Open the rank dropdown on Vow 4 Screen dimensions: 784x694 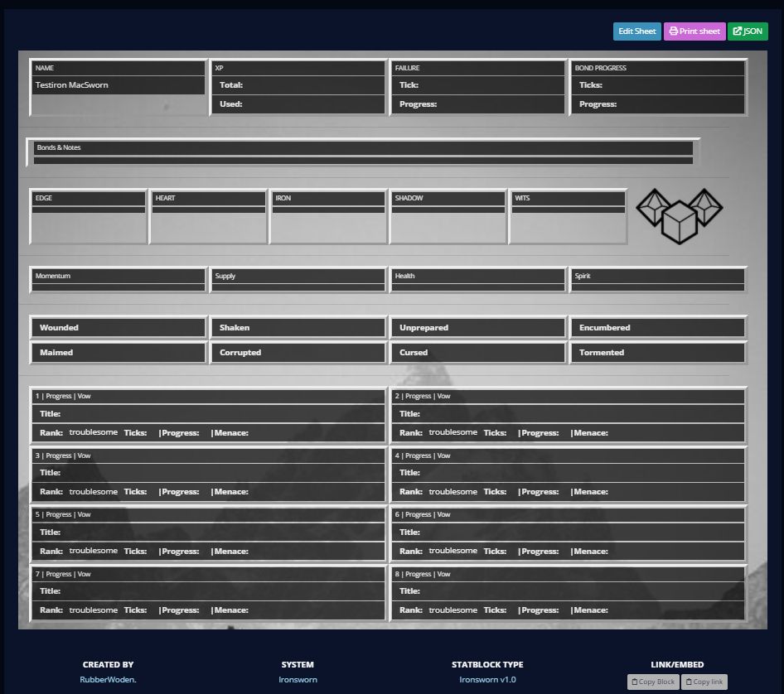point(452,491)
